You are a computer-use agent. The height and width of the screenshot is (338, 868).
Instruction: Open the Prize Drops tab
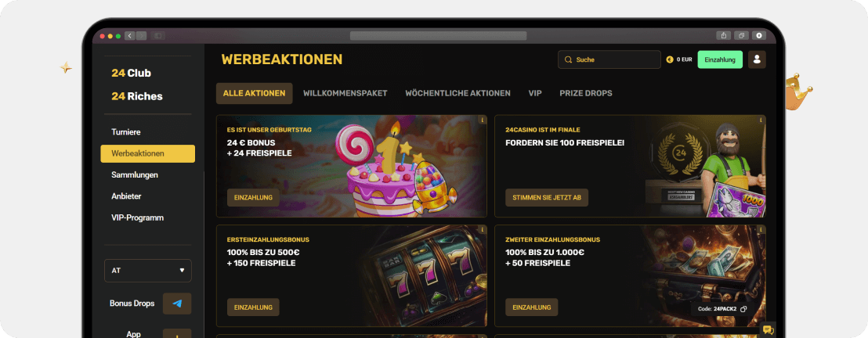point(586,93)
